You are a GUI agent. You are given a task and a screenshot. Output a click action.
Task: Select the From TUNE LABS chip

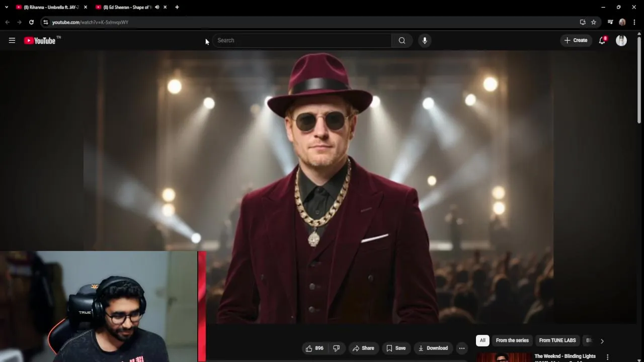click(557, 340)
